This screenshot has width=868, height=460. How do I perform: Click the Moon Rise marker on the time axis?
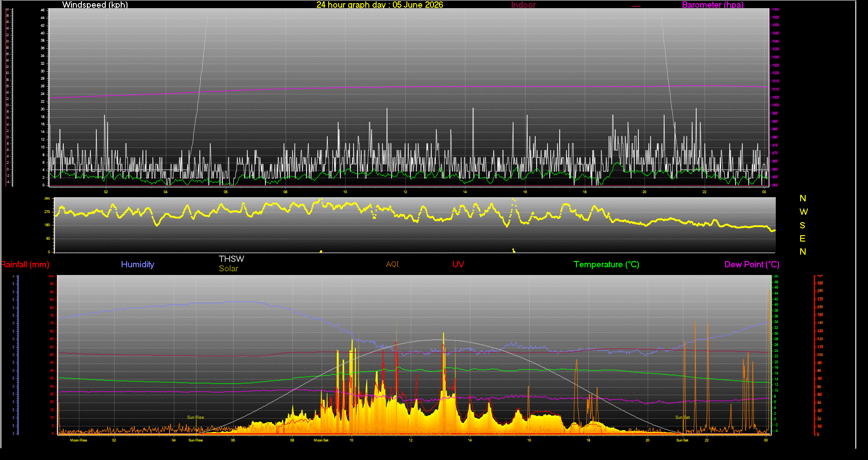79,440
